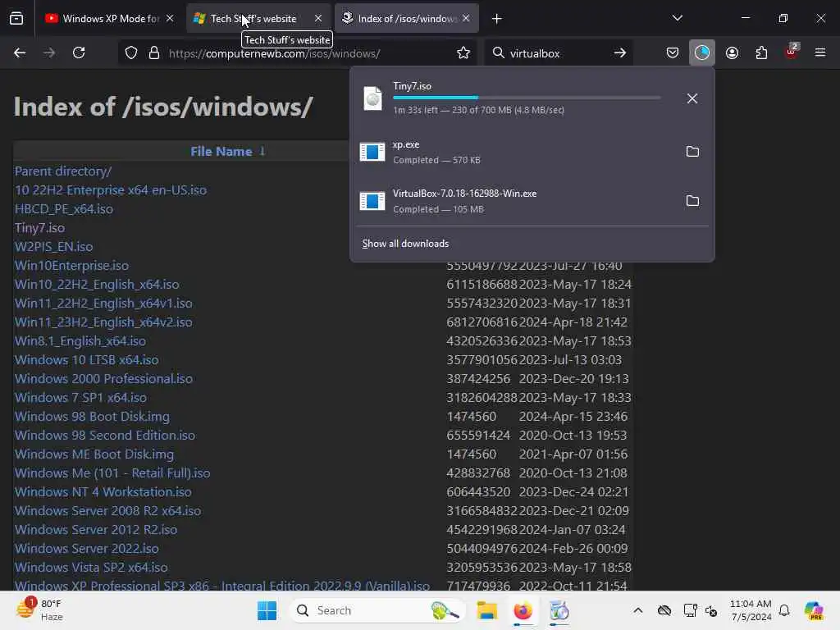Open Firefox account icon
The image size is (840, 630).
[x=732, y=53]
